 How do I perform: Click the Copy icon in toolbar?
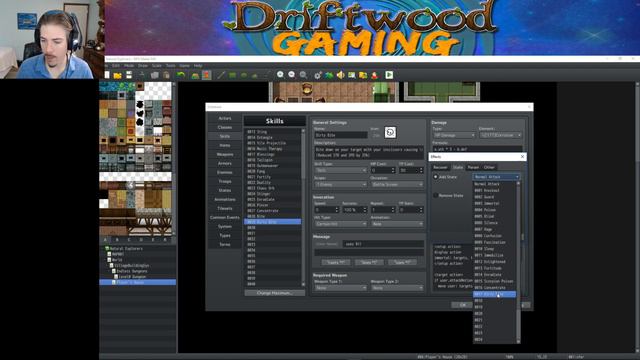click(155, 75)
